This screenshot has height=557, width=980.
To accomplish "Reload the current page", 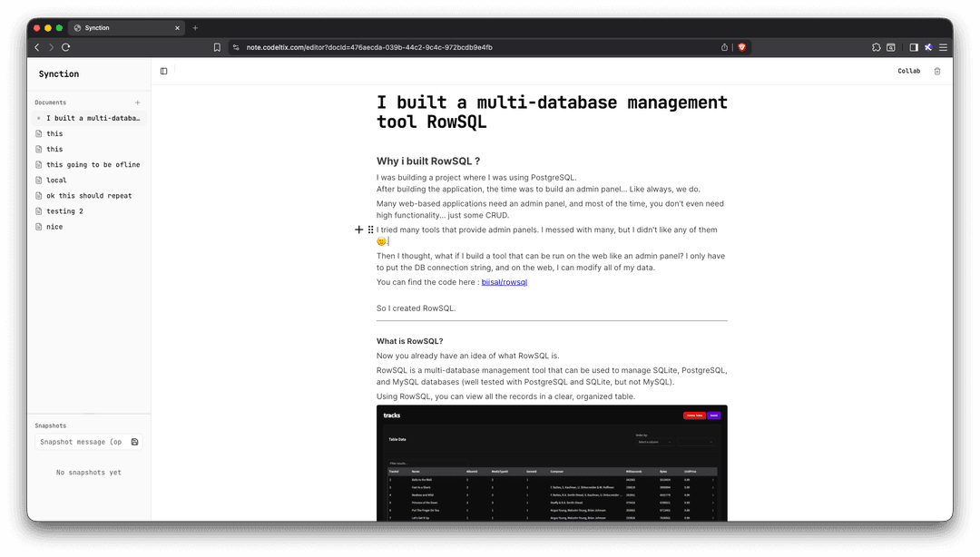I will [x=65, y=47].
